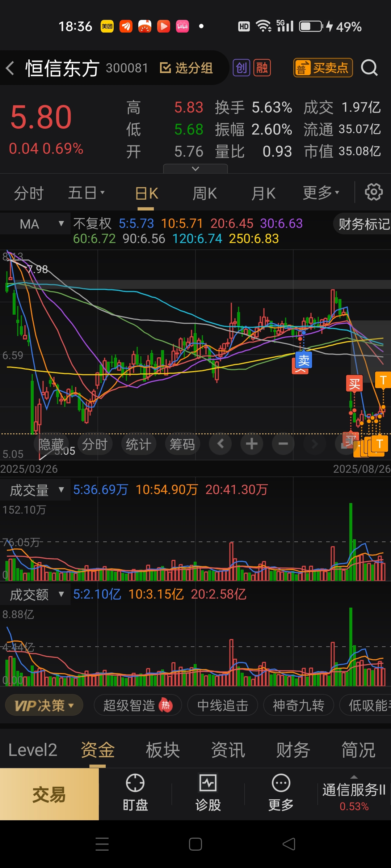This screenshot has width=391, height=868.
Task: Open the 资讯 tab
Action: [228, 750]
